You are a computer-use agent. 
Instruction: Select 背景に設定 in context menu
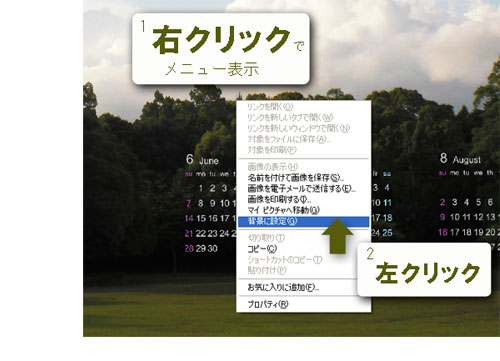pyautogui.click(x=303, y=221)
